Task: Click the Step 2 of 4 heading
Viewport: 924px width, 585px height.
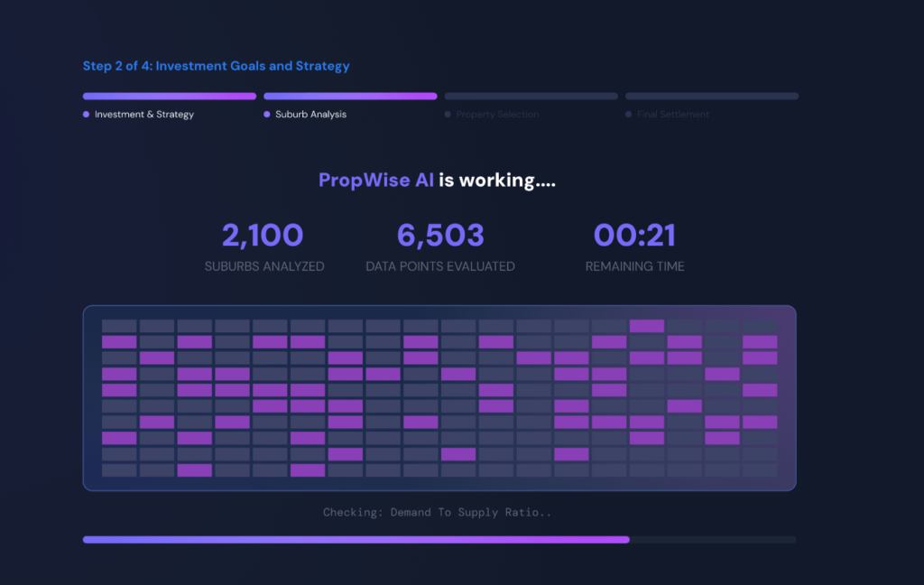Action: click(217, 66)
